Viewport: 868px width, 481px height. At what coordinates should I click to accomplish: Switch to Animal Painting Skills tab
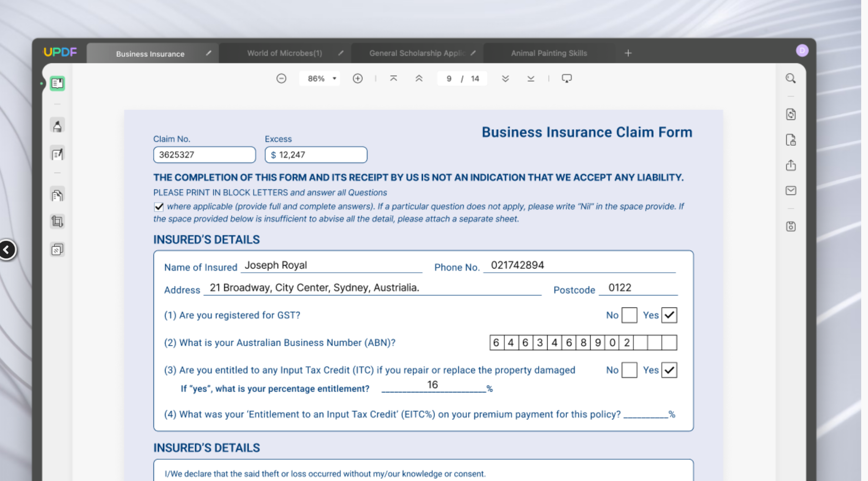pyautogui.click(x=549, y=53)
